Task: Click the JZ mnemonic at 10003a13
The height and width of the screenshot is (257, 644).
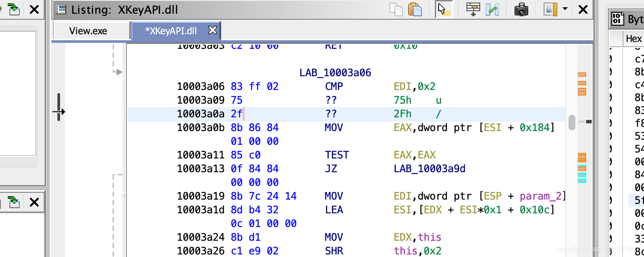Action: point(331,169)
